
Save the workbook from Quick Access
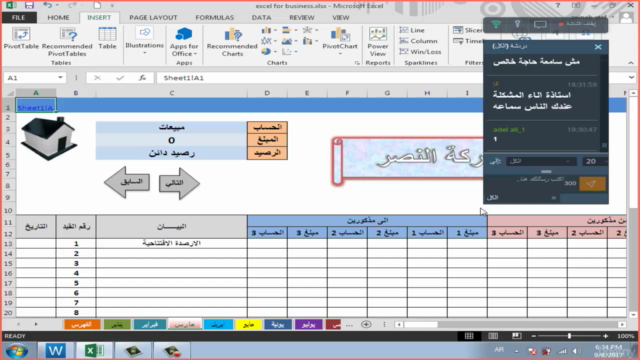click(29, 5)
